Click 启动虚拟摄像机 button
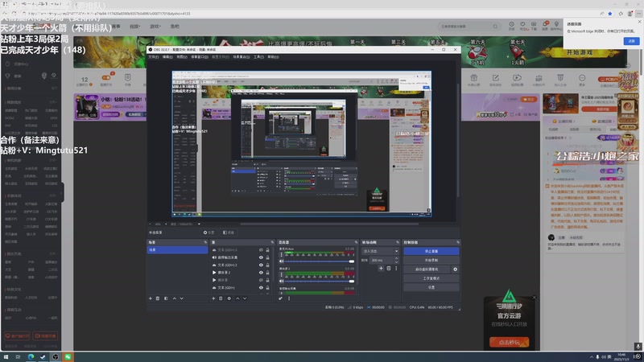 click(427, 269)
